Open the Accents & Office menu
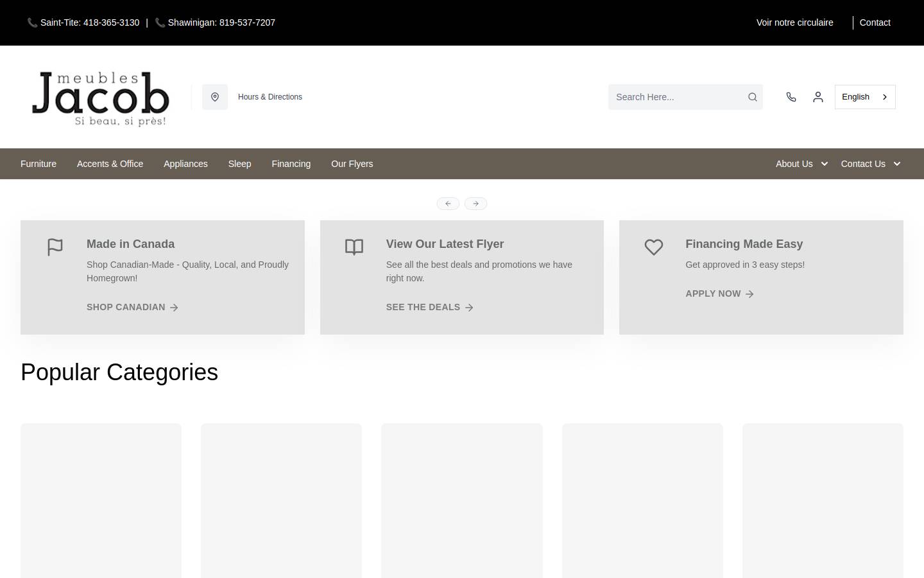Image resolution: width=924 pixels, height=578 pixels. (110, 164)
